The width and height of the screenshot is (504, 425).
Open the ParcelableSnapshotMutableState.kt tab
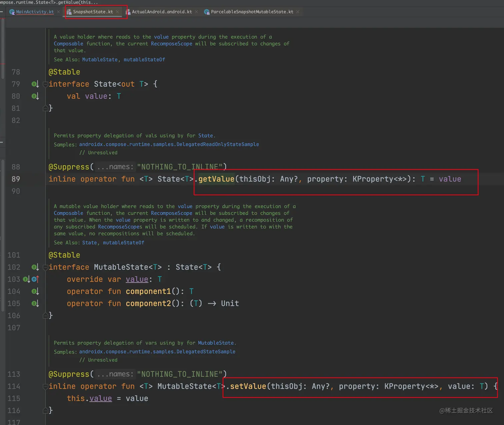[252, 12]
